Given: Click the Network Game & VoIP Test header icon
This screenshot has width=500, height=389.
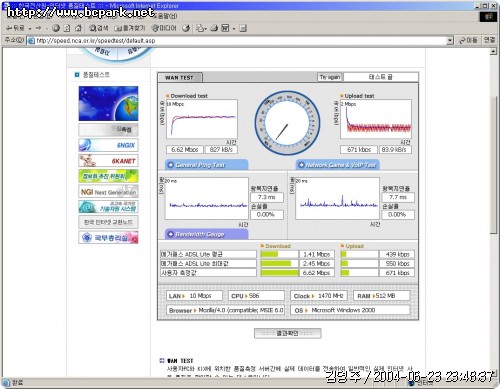Looking at the screenshot, I should click(301, 165).
